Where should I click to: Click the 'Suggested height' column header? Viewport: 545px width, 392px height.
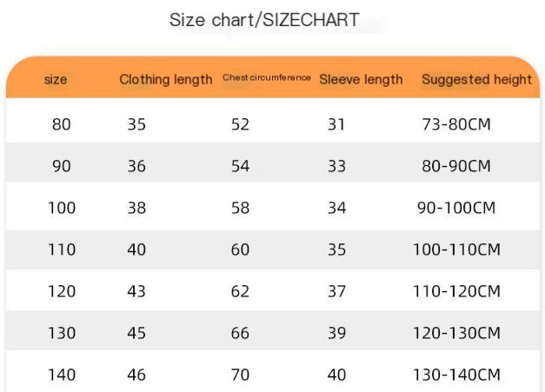click(476, 79)
